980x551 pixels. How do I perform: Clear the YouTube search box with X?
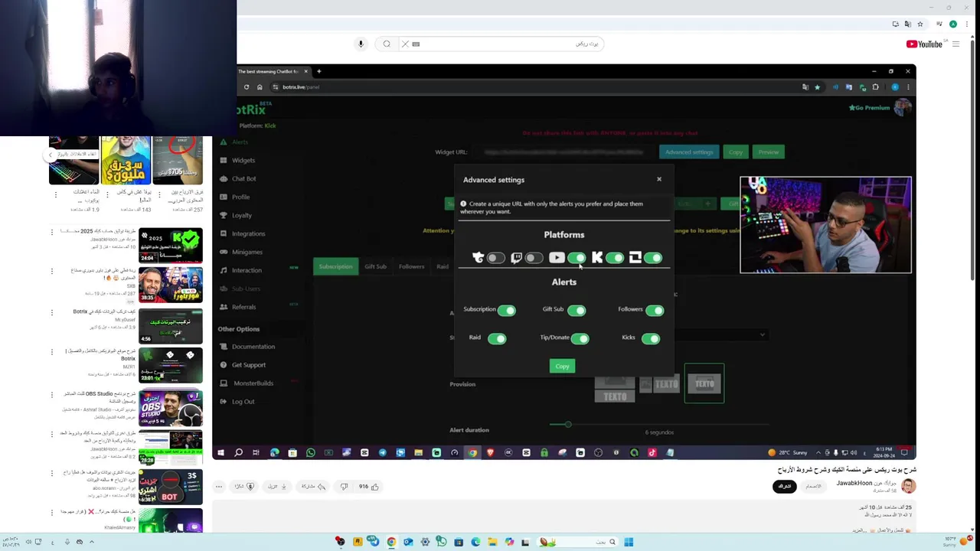[405, 44]
